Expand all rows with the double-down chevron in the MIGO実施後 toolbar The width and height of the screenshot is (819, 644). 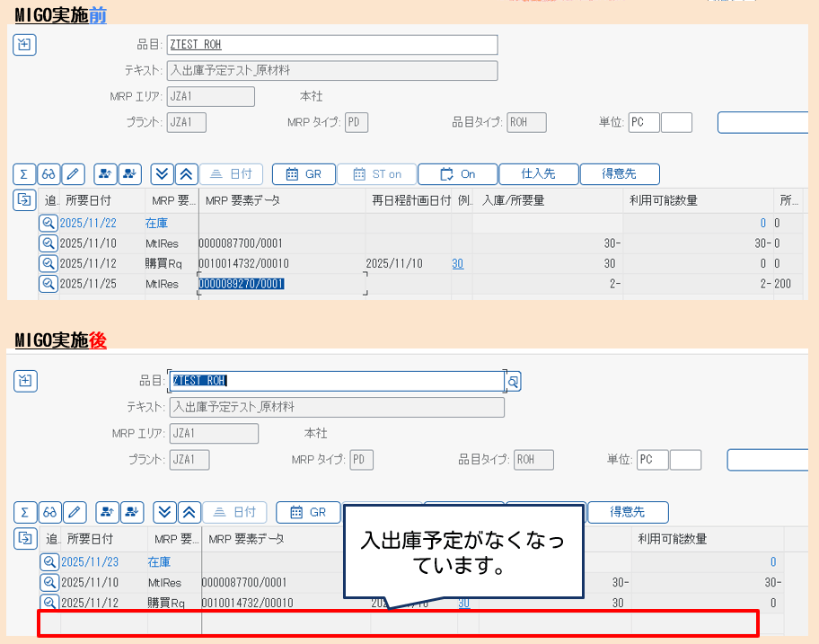[x=164, y=512]
